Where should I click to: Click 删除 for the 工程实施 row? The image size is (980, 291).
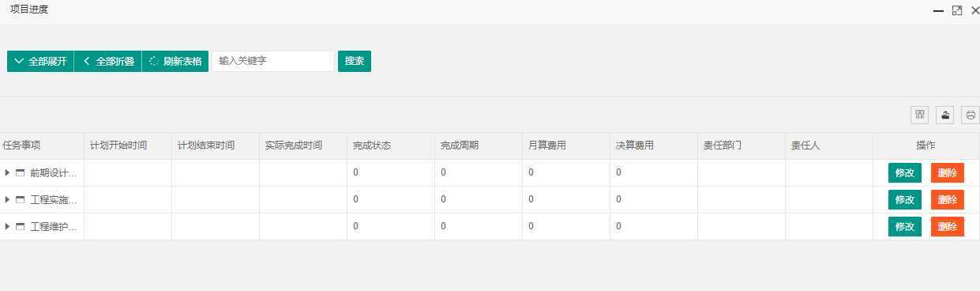click(x=948, y=200)
